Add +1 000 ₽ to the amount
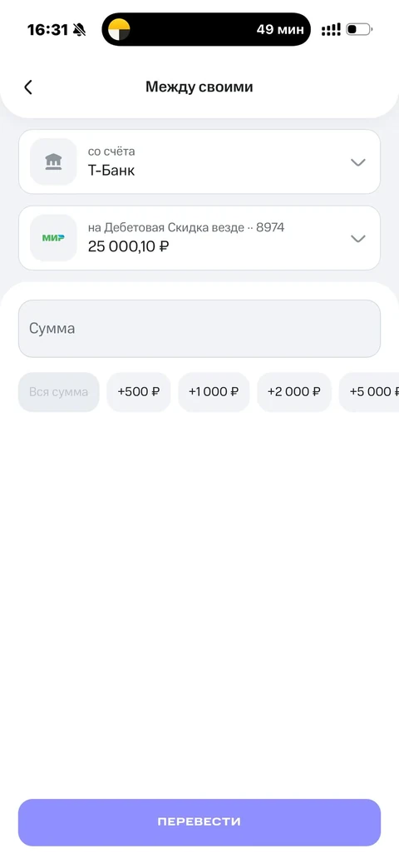399x868 pixels. click(x=214, y=392)
